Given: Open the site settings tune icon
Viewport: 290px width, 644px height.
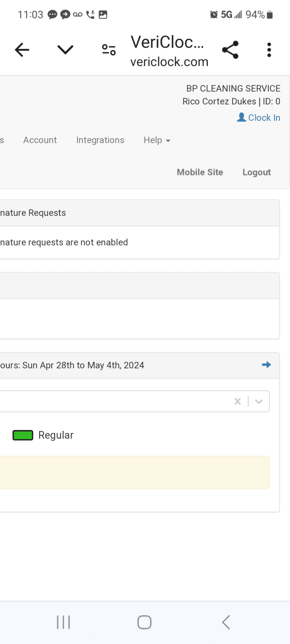Looking at the screenshot, I should (109, 50).
